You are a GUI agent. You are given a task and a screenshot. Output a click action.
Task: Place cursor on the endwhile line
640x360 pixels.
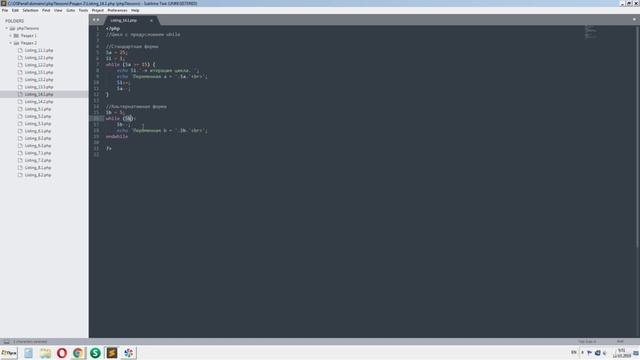point(117,137)
